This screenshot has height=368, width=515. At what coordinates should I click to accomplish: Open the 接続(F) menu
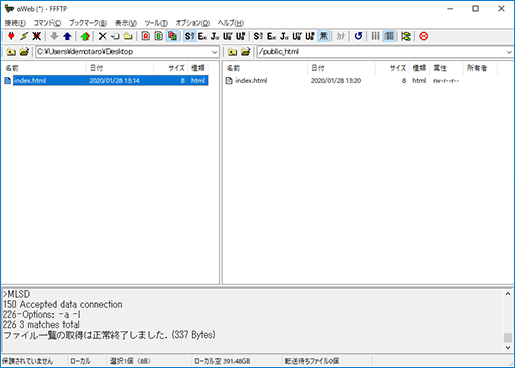point(15,23)
